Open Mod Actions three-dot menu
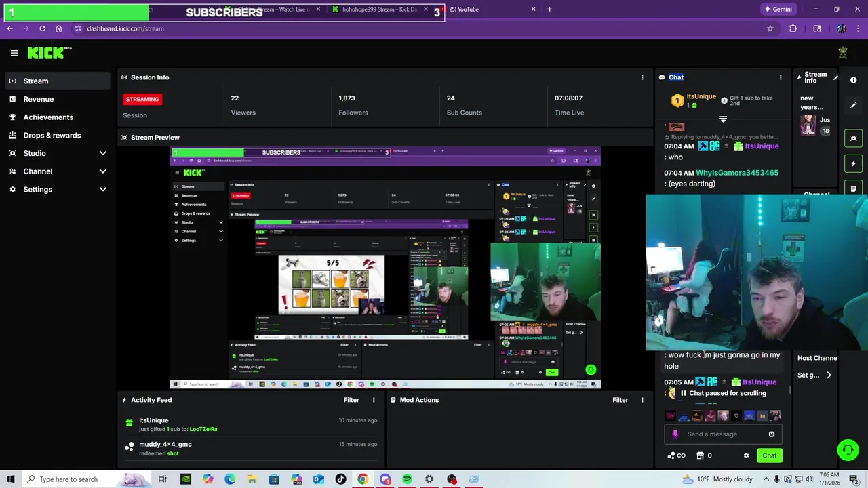 click(x=642, y=400)
